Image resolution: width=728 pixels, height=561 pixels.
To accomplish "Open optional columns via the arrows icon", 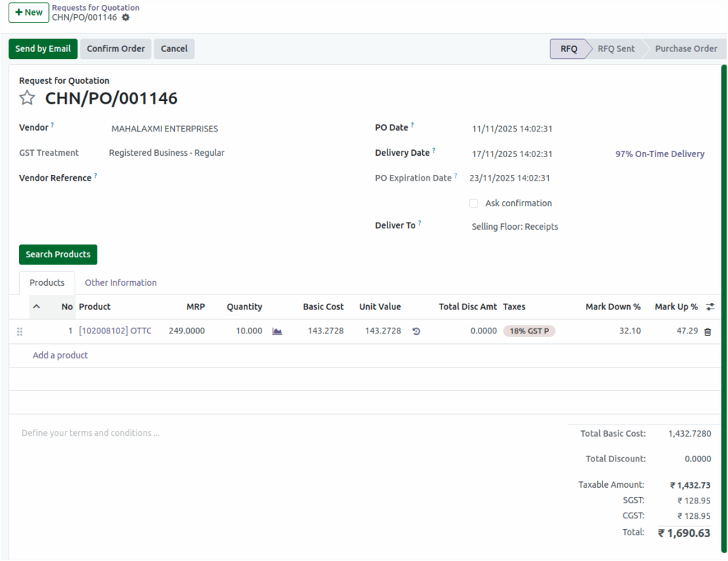I will [x=710, y=306].
